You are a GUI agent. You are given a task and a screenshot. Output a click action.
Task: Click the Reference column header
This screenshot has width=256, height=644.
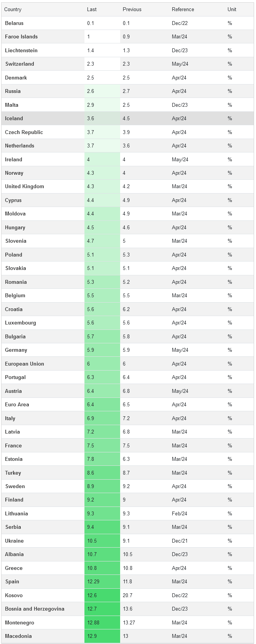click(183, 10)
